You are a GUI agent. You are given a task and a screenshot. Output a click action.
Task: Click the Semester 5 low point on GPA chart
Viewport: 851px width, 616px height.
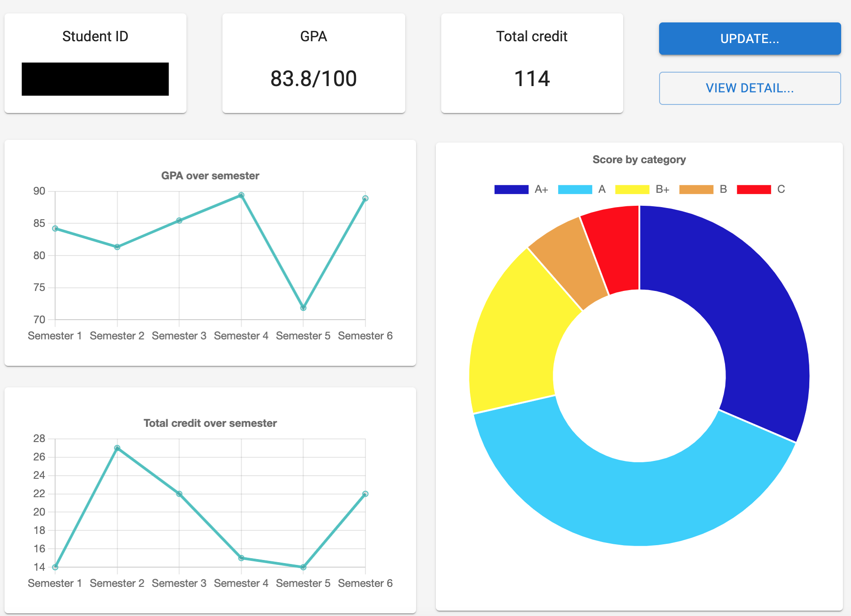[303, 308]
